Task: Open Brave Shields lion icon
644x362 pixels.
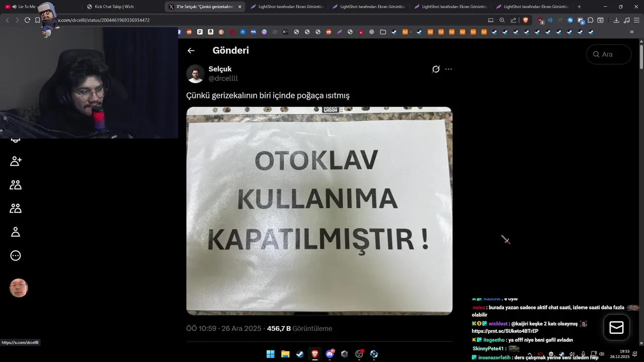Action: tap(526, 20)
